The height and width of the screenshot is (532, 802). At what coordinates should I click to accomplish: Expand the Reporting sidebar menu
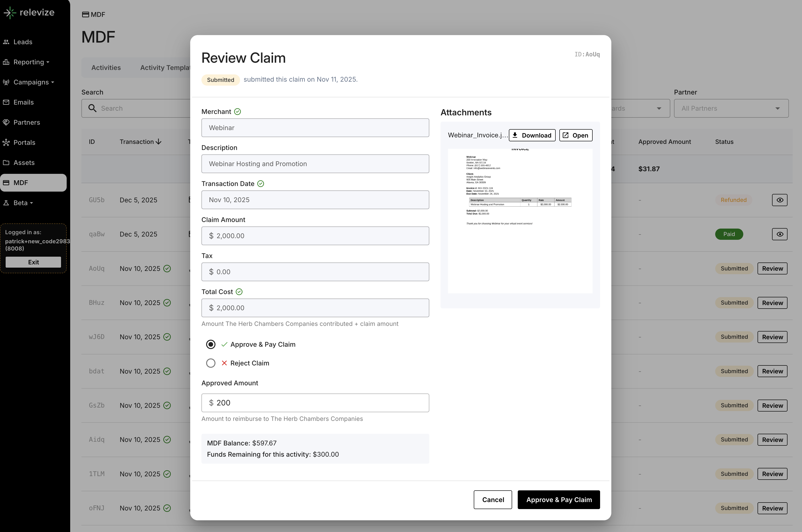[x=29, y=62]
